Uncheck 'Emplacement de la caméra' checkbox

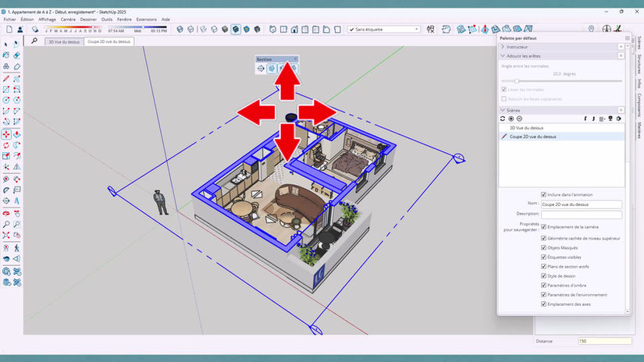[x=543, y=227]
